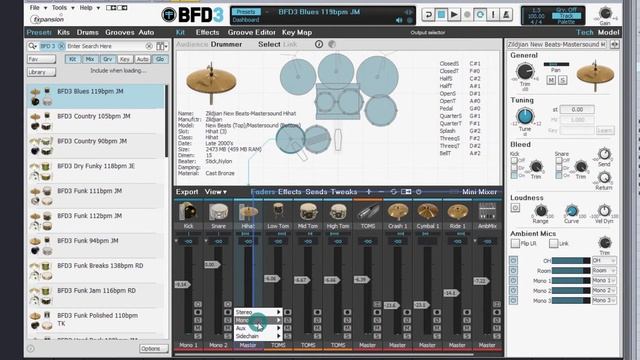Click the Export button in mixer

coord(187,191)
